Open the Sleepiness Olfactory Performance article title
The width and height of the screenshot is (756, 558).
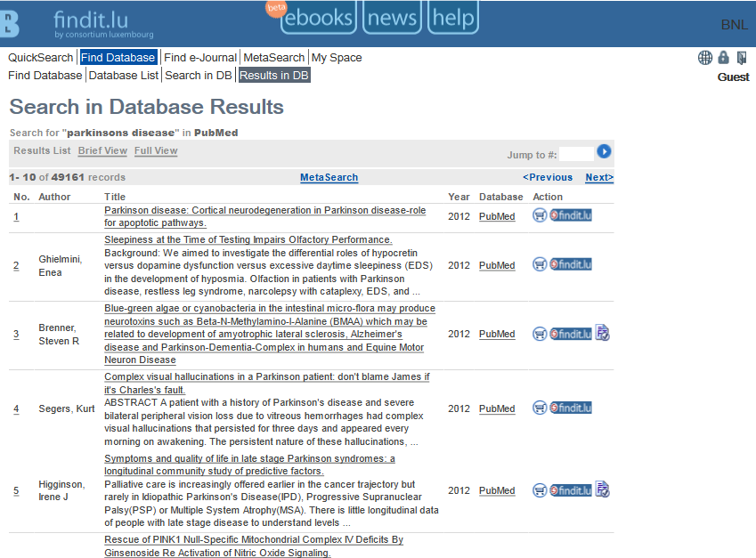click(248, 239)
